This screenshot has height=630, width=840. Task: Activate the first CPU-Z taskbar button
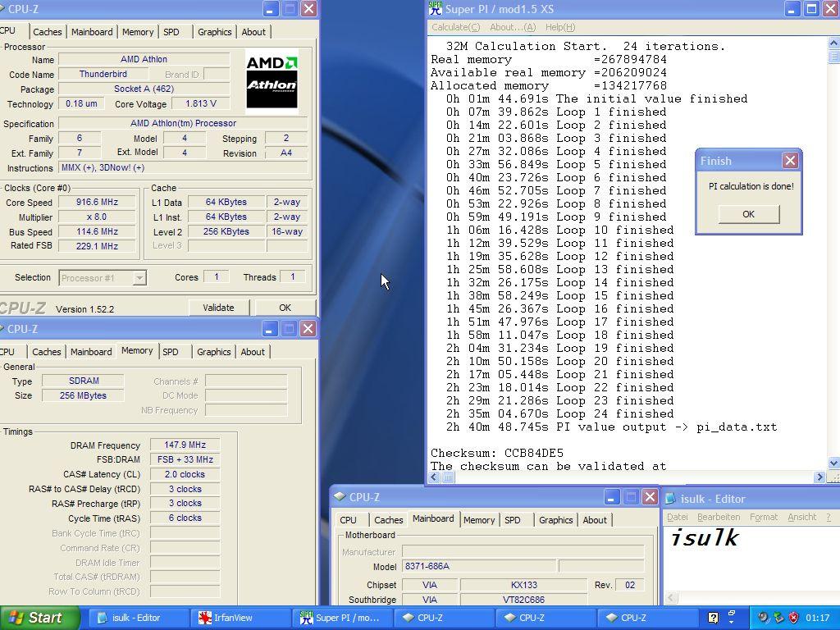[445, 618]
